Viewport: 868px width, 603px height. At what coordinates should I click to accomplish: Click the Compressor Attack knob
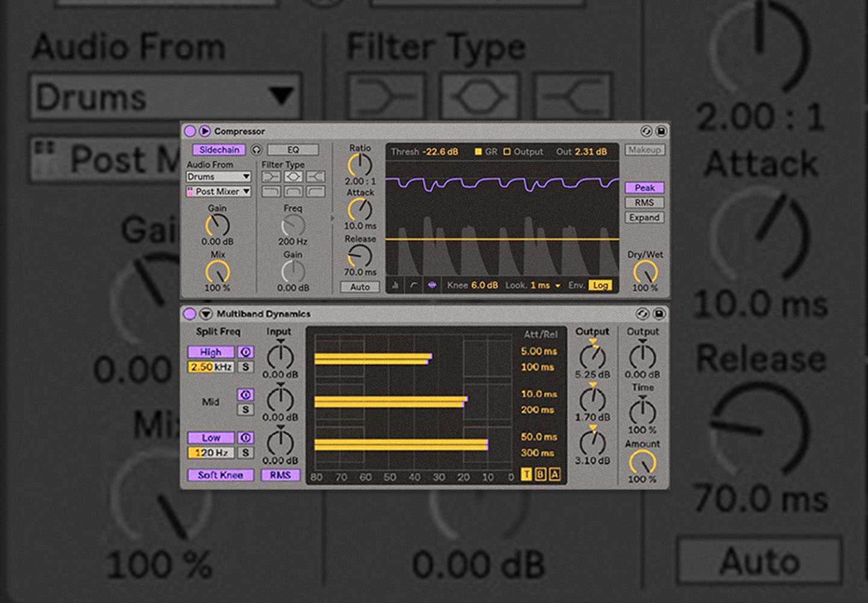pos(360,209)
